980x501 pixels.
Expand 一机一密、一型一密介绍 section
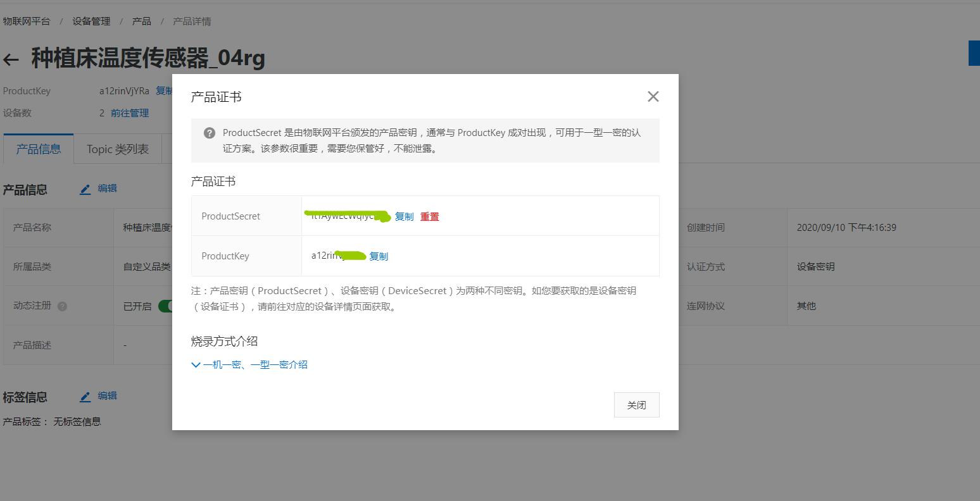pyautogui.click(x=249, y=364)
